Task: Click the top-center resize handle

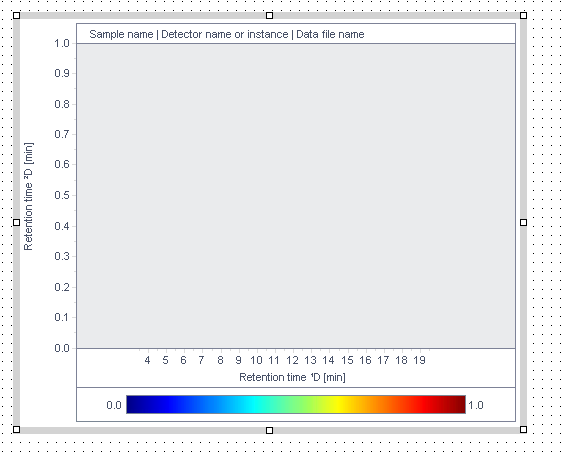Action: tap(269, 16)
